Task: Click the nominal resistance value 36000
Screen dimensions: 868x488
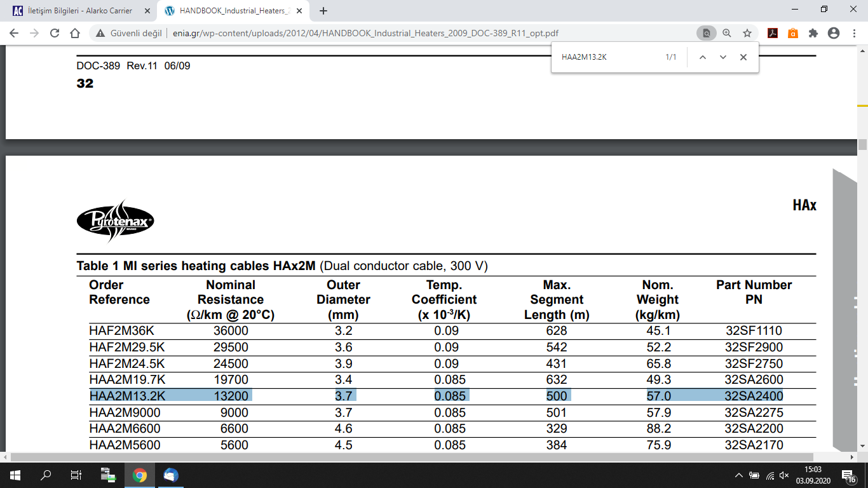Action: (x=231, y=331)
